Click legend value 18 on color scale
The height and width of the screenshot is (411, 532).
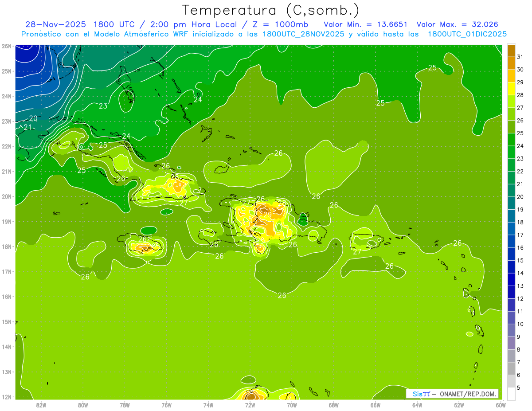click(x=520, y=222)
